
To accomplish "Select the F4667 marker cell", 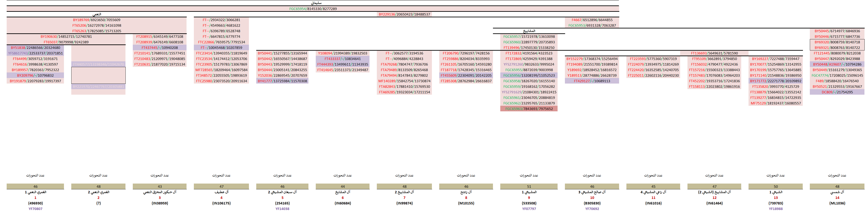I will pos(592,20).
